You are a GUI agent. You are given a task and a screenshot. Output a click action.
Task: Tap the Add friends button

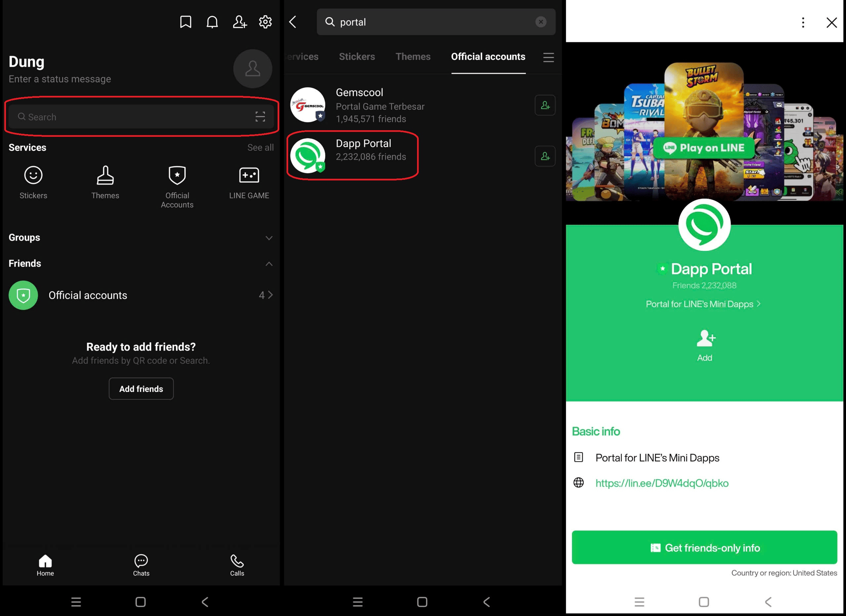141,388
